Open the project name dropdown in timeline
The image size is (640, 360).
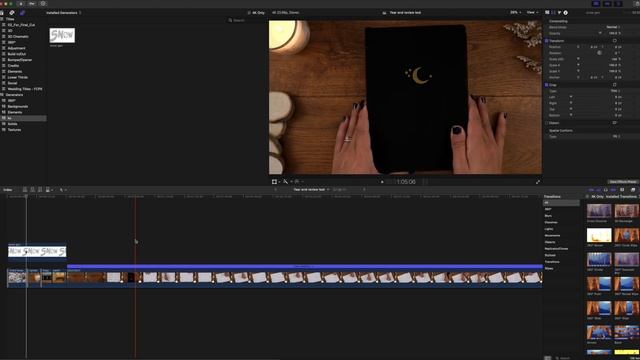pos(311,189)
